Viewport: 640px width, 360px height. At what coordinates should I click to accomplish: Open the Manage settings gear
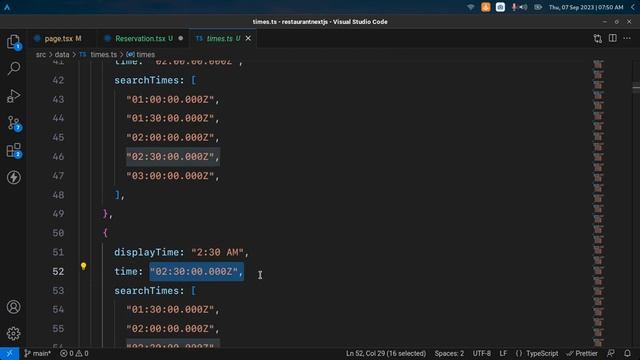(13, 333)
